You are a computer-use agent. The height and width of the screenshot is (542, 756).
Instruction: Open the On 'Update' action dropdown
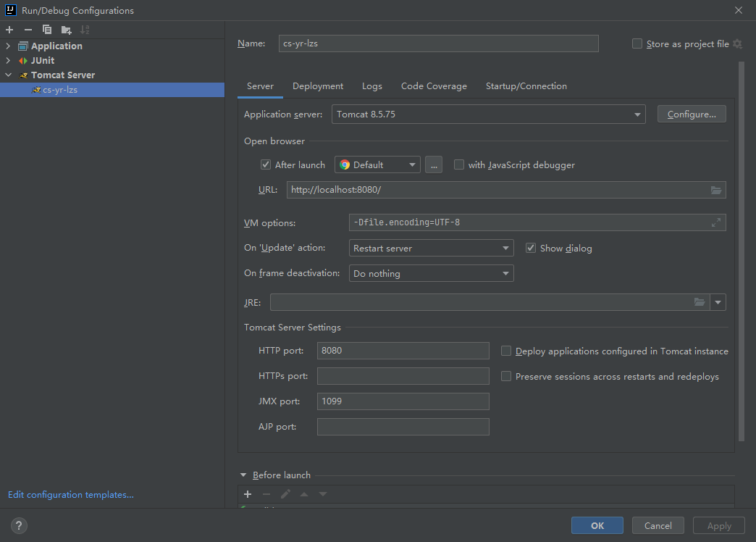[431, 248]
